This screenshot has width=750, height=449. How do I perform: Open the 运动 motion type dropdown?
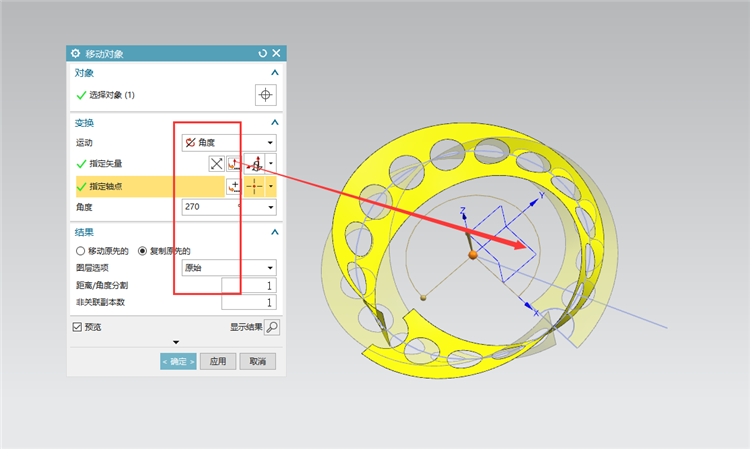pyautogui.click(x=229, y=142)
